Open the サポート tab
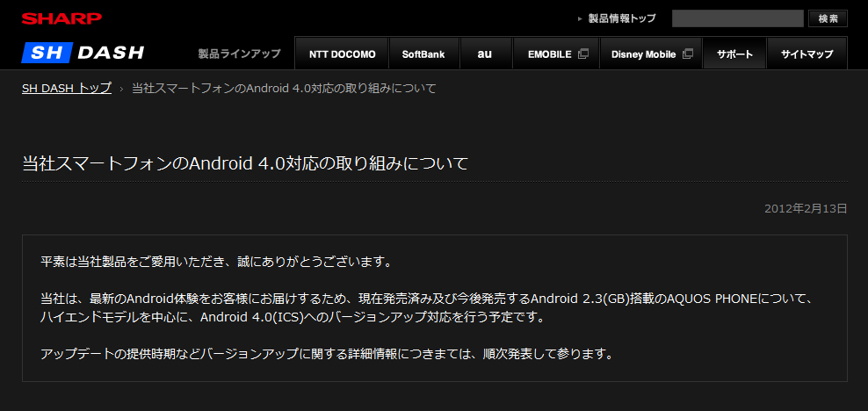Viewport: 868px width, 411px height. click(734, 54)
